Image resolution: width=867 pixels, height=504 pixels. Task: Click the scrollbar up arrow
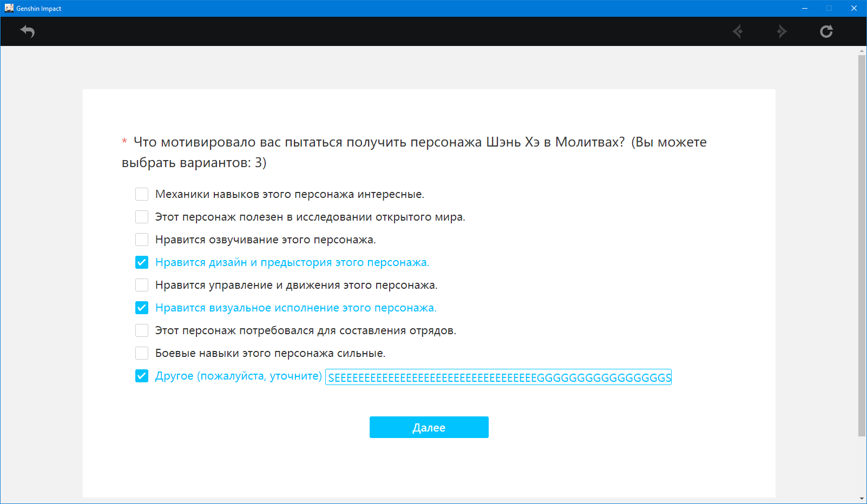coord(862,51)
